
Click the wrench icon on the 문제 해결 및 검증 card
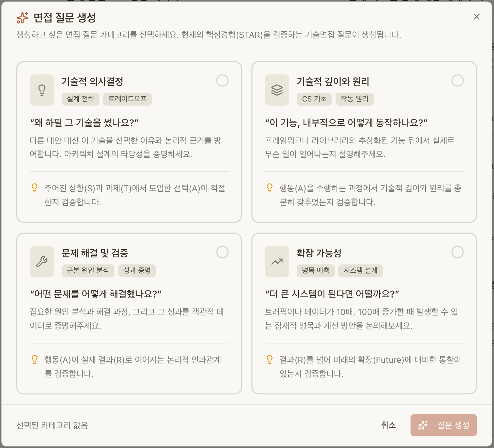(42, 261)
